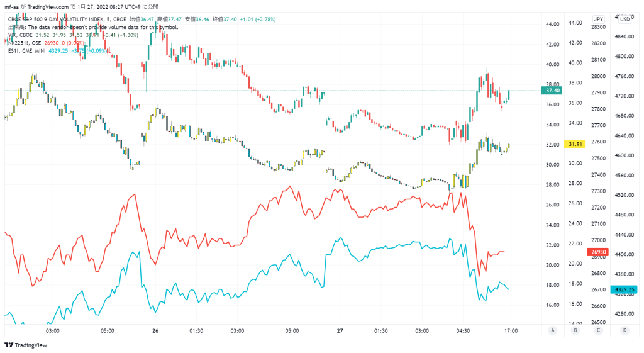The image size is (644, 353).
Task: Select the NK2251!, OSE legend entry
Action: point(25,43)
